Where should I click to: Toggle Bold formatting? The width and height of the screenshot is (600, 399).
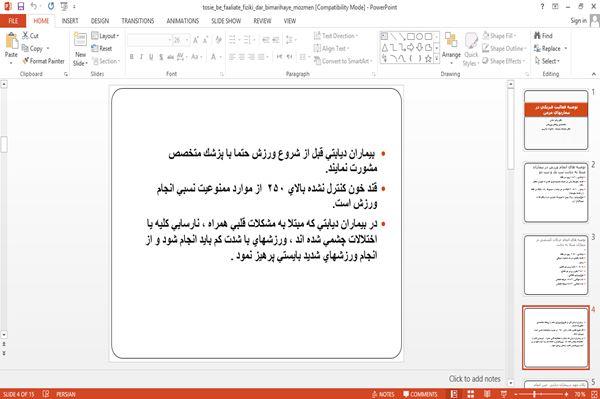[132, 57]
